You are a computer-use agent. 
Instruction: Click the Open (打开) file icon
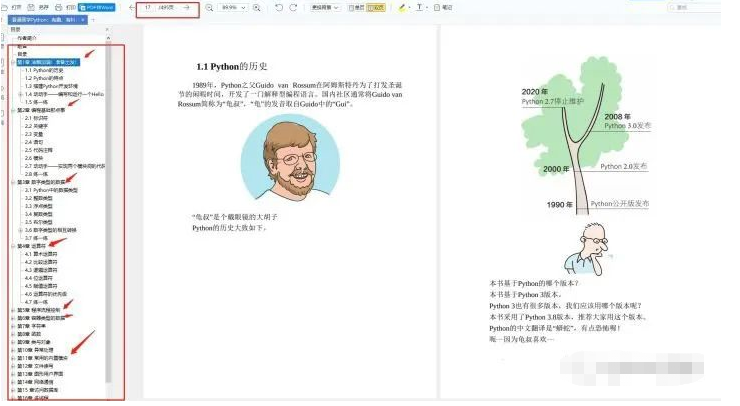point(4,8)
